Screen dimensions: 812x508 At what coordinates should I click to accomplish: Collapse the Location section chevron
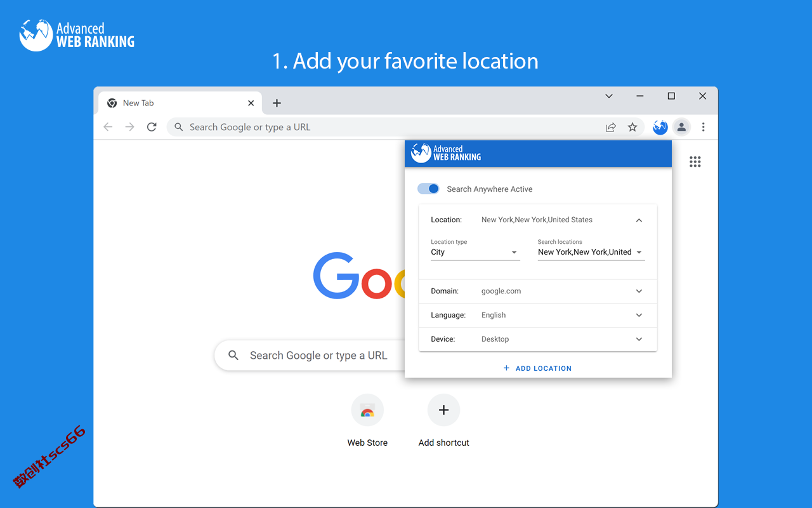(639, 220)
